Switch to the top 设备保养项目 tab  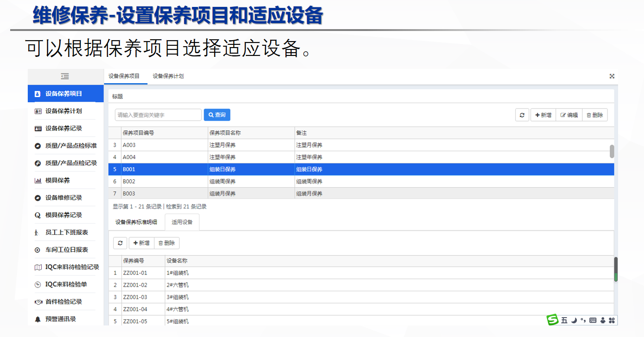point(124,76)
